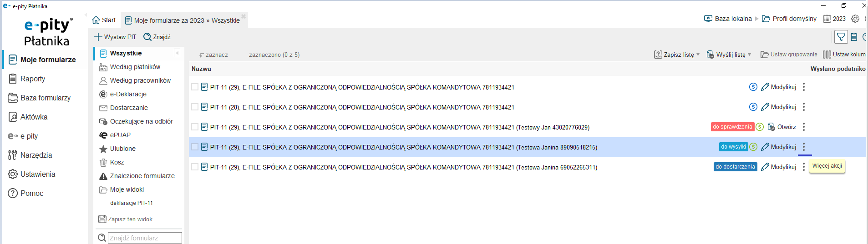Viewport: 868px width, 244px height.
Task: Click the dollar icon on PIT-11 (28) row
Action: (753, 107)
